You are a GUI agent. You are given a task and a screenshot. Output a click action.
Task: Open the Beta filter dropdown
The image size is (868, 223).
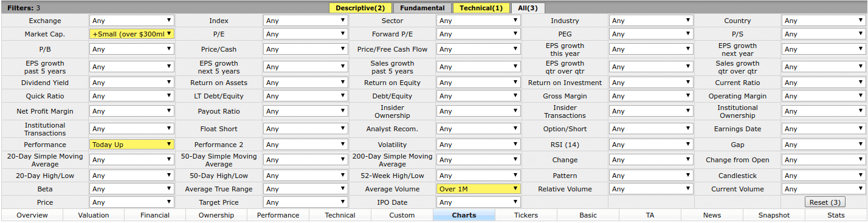tap(132, 189)
